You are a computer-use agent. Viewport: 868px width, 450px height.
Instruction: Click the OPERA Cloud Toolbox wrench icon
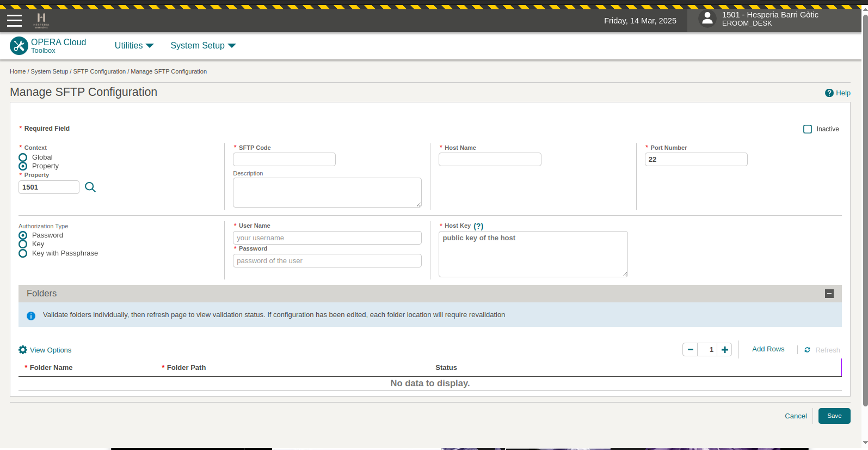pos(19,46)
